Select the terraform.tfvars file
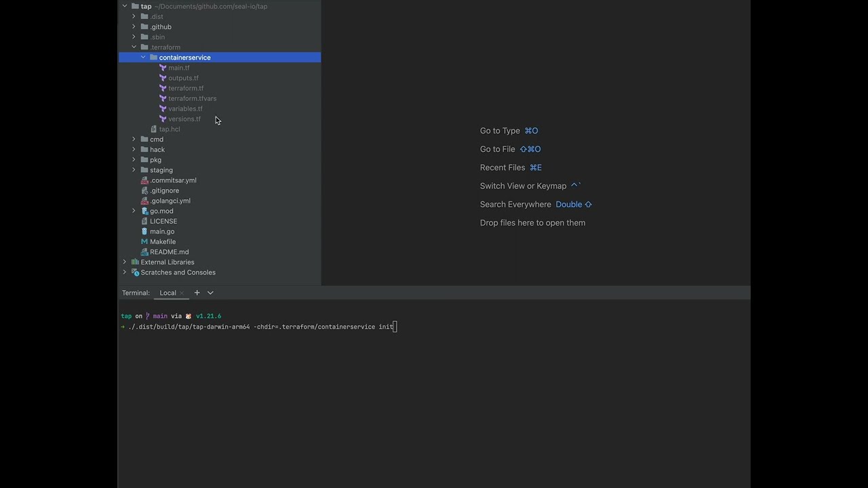 (192, 98)
